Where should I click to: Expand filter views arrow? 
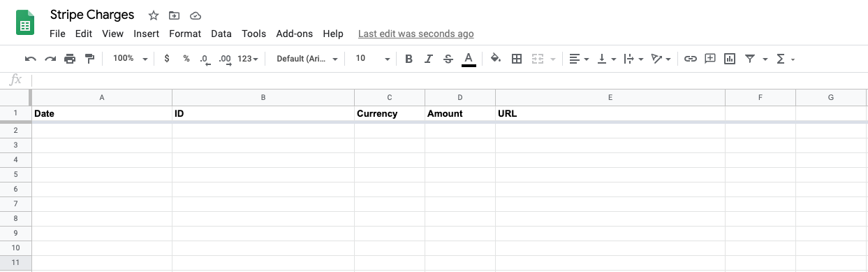[765, 59]
